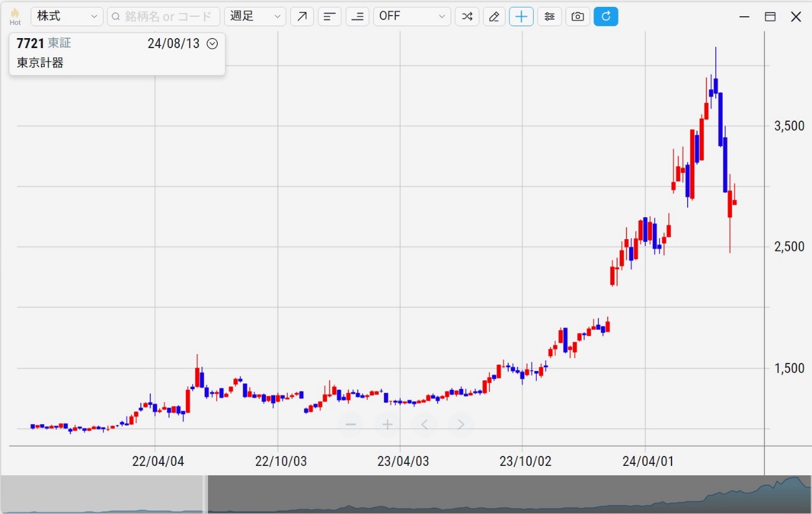Select the pencil drawing tool
This screenshot has height=514, width=812.
point(494,16)
